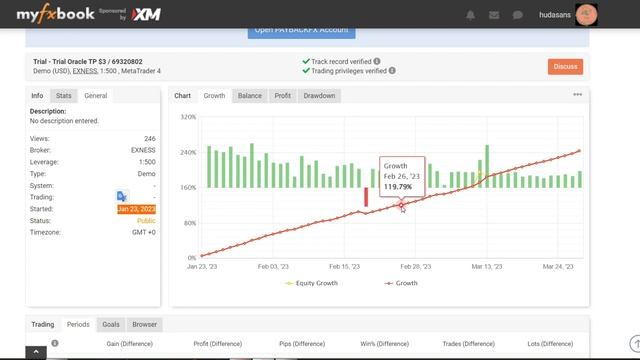Open the notifications bell icon

coord(470,15)
